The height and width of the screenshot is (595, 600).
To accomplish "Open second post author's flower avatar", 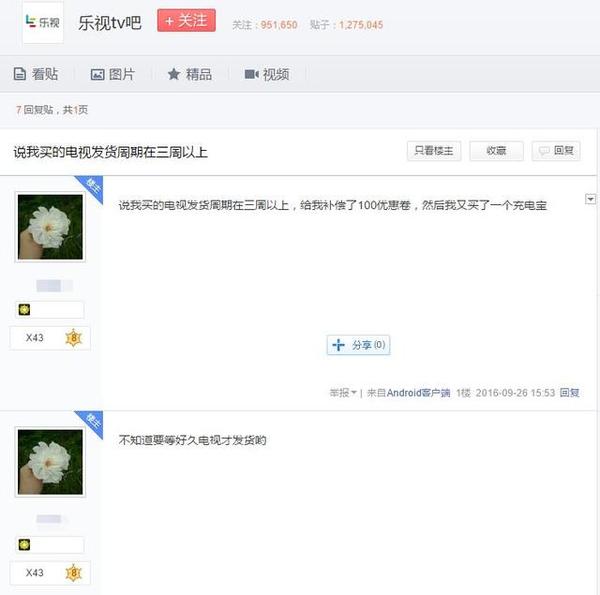I will click(x=50, y=462).
